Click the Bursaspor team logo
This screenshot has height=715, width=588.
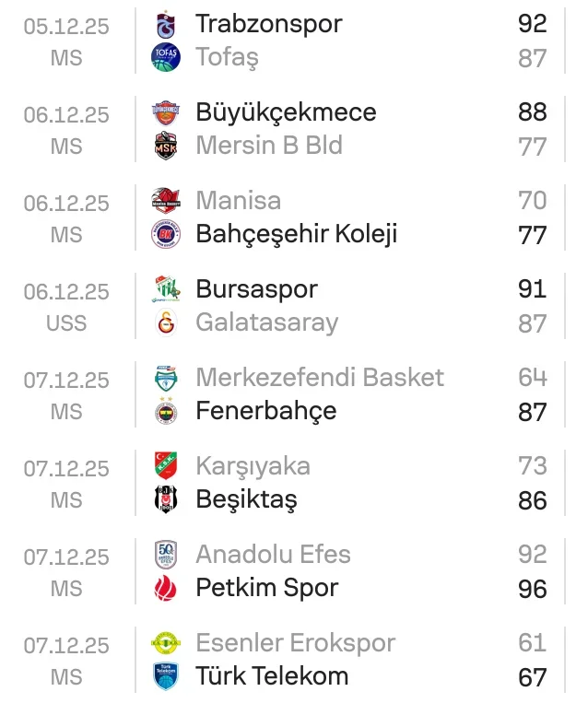click(166, 289)
